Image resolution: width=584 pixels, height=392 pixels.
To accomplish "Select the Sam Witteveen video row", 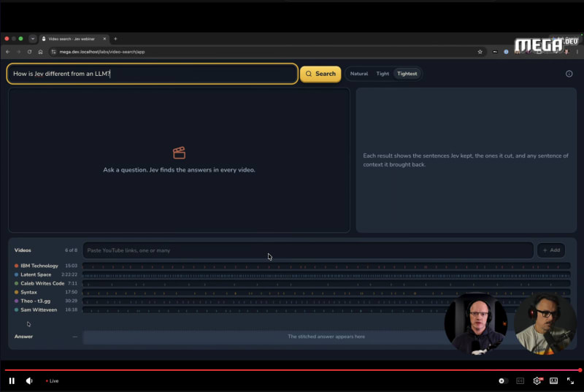I will click(45, 310).
